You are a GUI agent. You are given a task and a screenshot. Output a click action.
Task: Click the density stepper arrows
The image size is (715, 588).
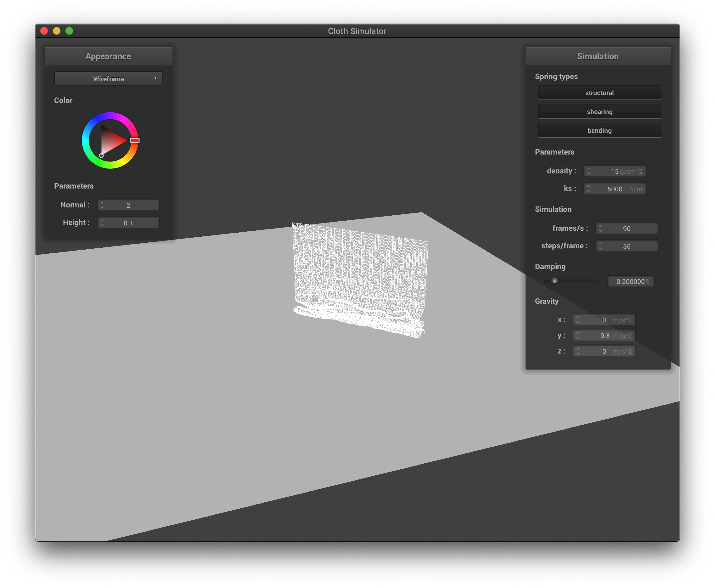(588, 171)
